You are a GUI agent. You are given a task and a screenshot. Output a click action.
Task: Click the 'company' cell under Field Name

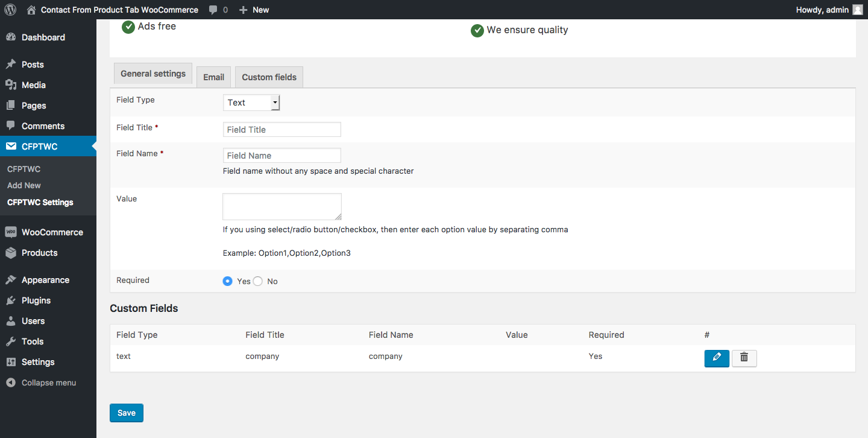pyautogui.click(x=386, y=357)
